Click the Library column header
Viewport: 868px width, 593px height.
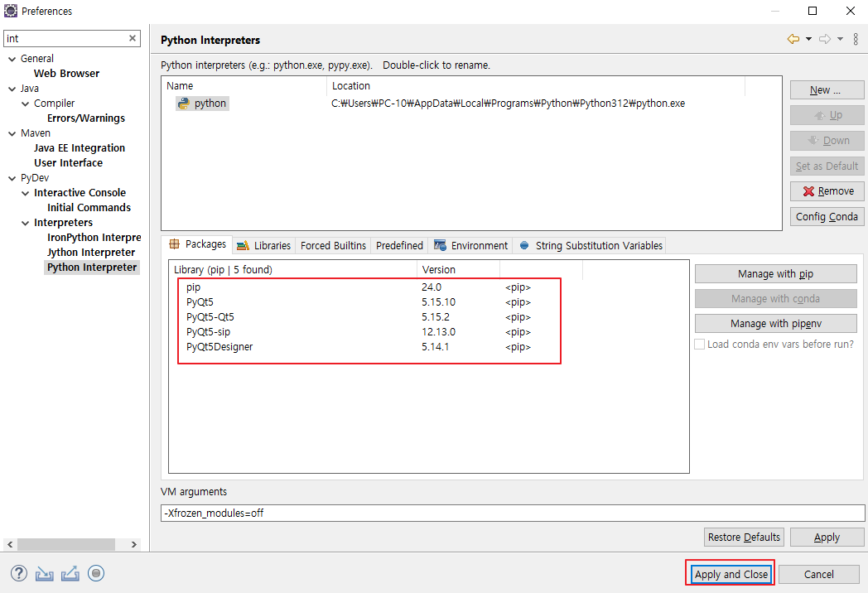click(293, 270)
